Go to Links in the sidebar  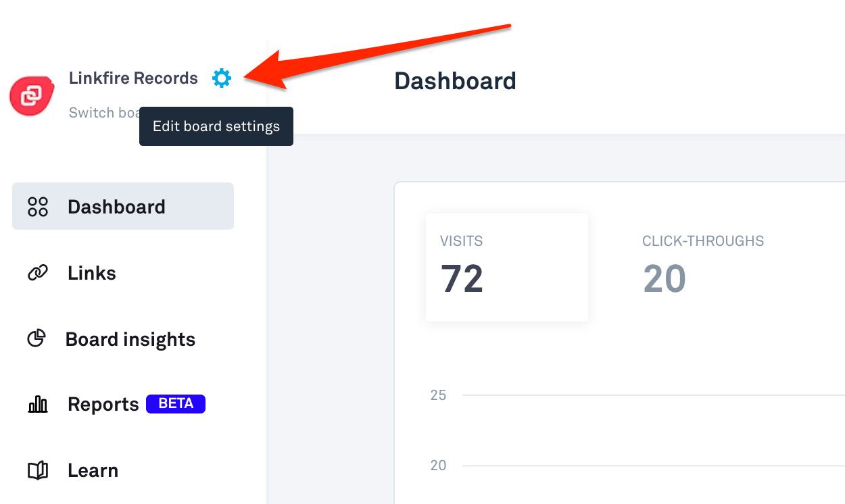(x=92, y=273)
